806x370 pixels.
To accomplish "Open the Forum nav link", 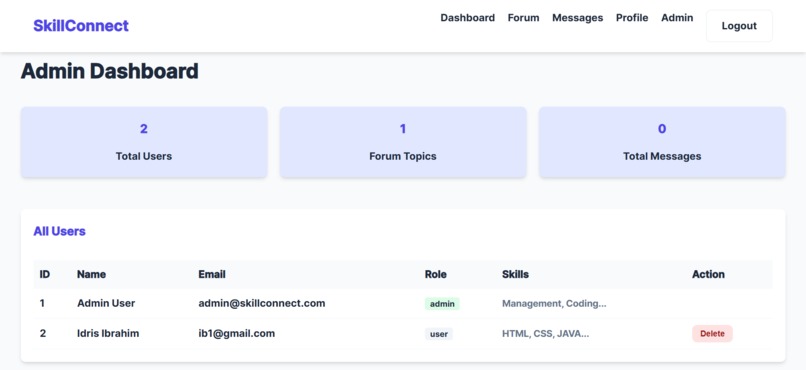I will pyautogui.click(x=523, y=18).
